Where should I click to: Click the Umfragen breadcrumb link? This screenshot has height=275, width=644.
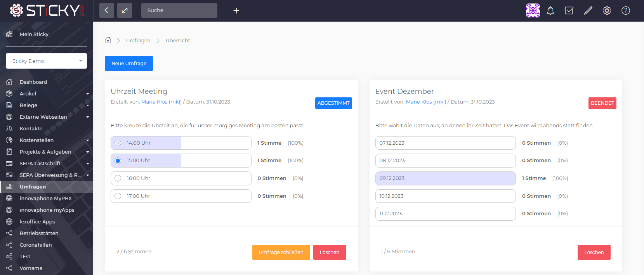138,40
